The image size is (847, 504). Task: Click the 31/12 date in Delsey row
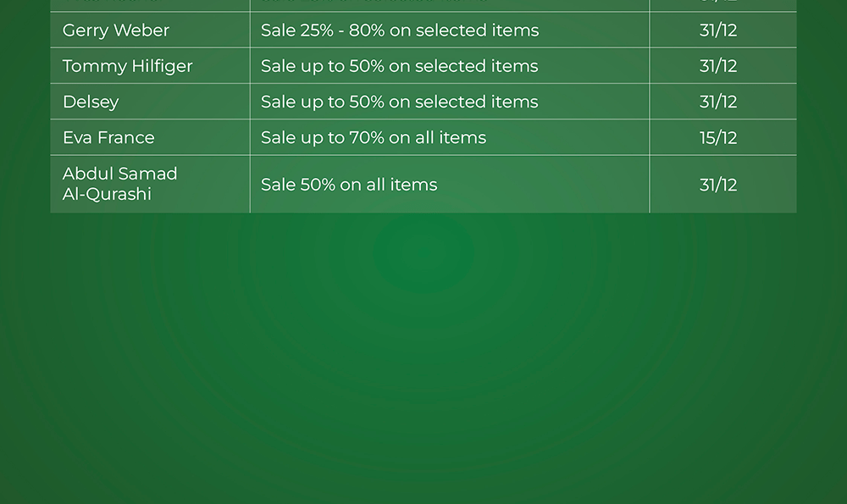718,102
